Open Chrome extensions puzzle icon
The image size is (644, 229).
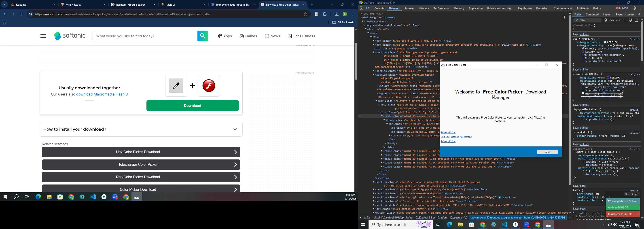pyautogui.click(x=325, y=14)
